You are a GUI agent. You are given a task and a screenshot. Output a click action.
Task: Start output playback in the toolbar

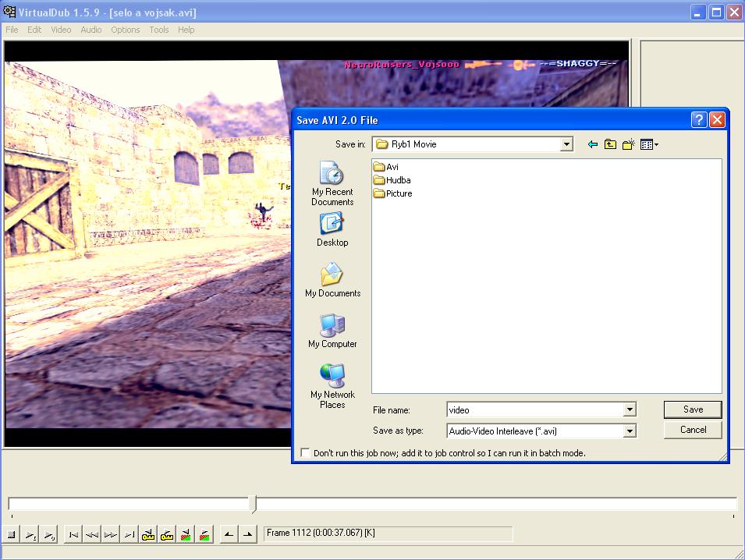49,534
